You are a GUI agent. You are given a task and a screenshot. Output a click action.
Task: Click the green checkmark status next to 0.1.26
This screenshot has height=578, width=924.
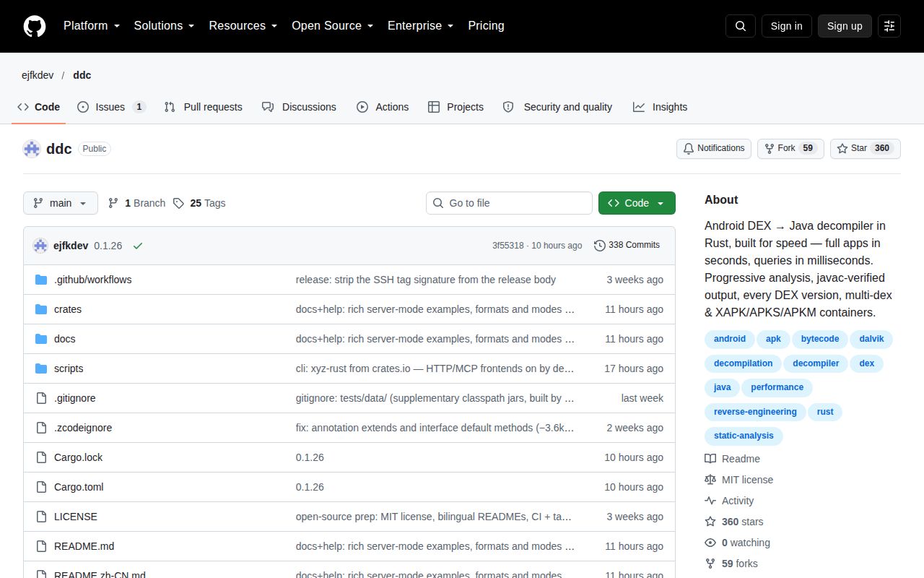click(138, 246)
